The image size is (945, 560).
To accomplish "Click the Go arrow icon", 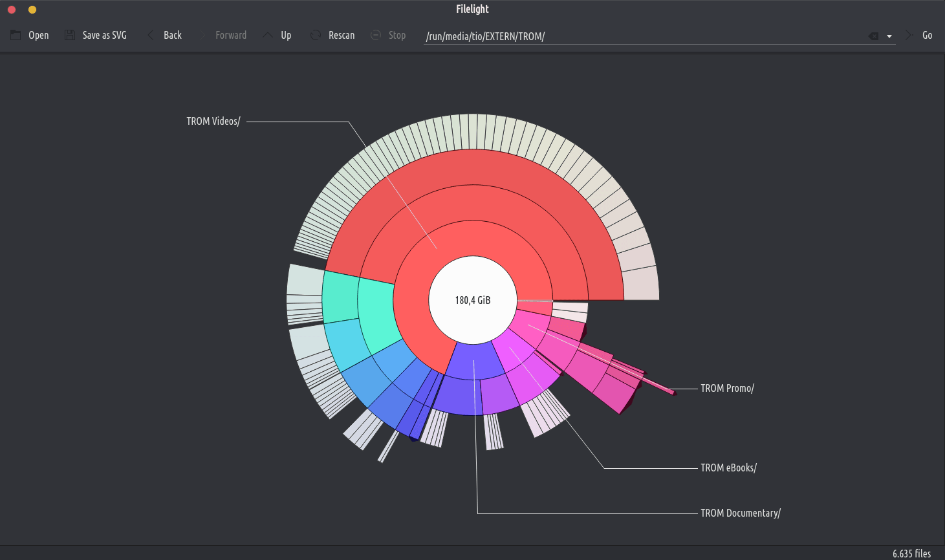I will coord(909,36).
